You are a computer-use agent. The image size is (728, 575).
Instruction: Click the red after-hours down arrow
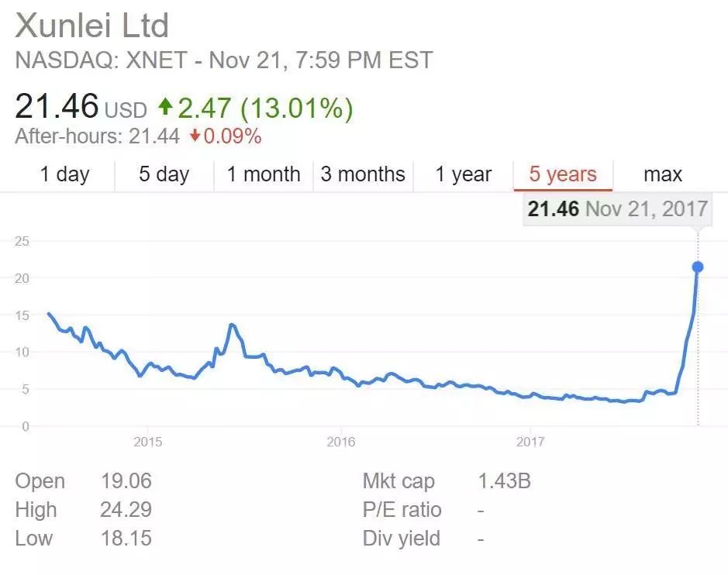point(195,136)
